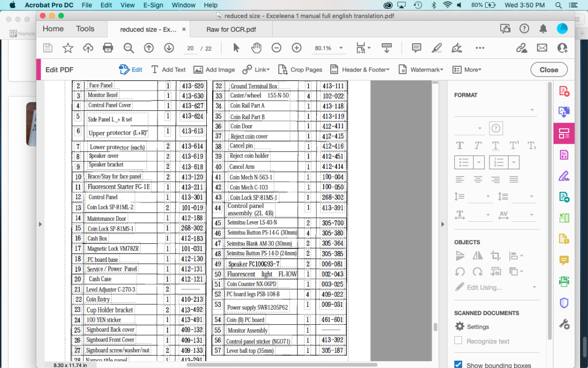Click the Save file icon
Image resolution: width=588 pixels, height=368 pixels.
click(48, 48)
